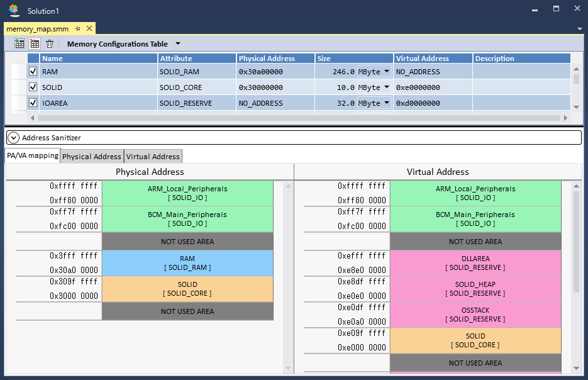Image resolution: width=588 pixels, height=380 pixels.
Task: Expand the Address Sanitizer section
Action: click(13, 137)
